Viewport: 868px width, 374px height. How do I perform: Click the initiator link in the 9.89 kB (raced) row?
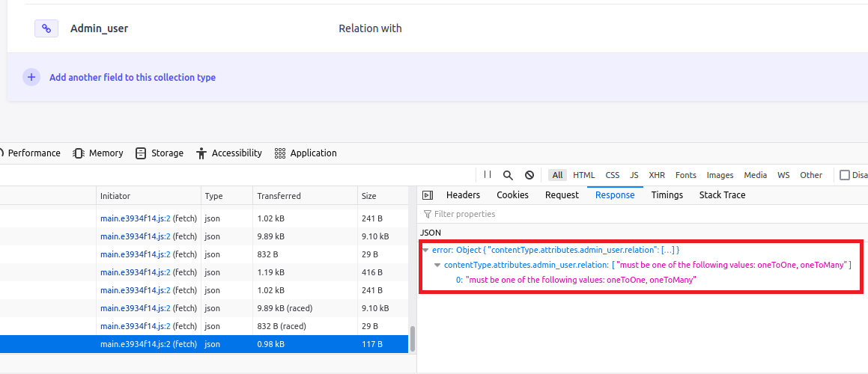[135, 308]
